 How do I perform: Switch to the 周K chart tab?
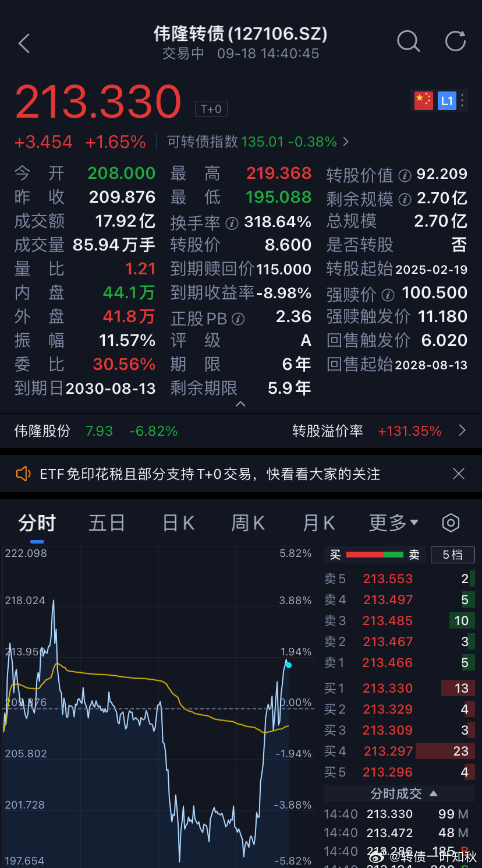[x=248, y=523]
